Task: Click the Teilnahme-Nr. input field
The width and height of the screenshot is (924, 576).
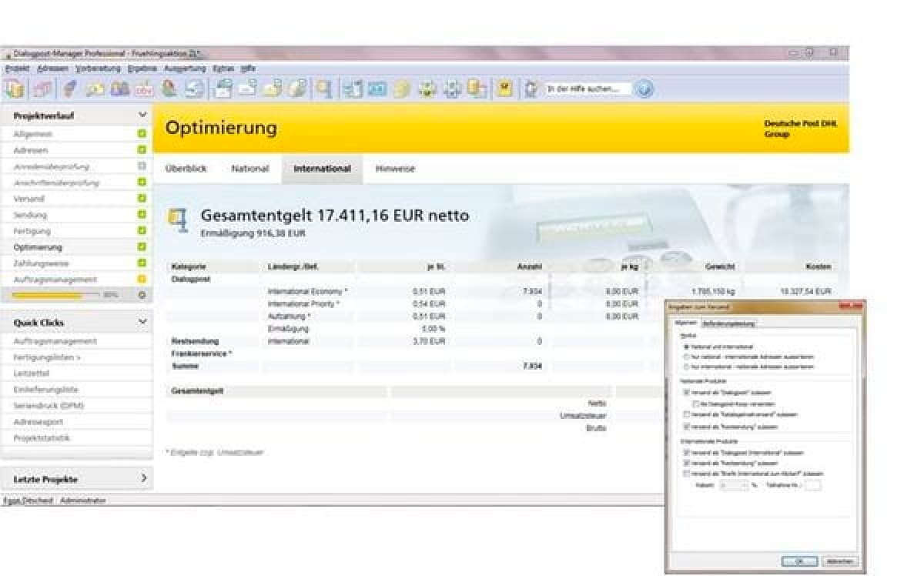Action: click(x=812, y=486)
